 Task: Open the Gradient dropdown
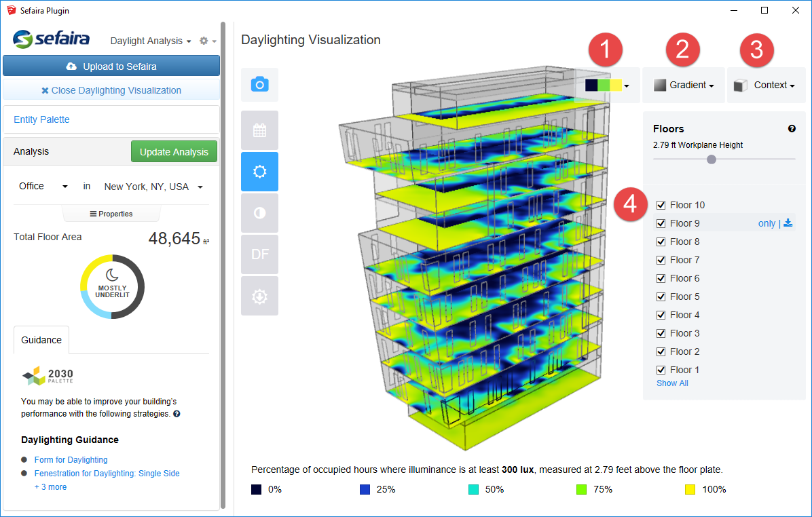click(x=684, y=85)
